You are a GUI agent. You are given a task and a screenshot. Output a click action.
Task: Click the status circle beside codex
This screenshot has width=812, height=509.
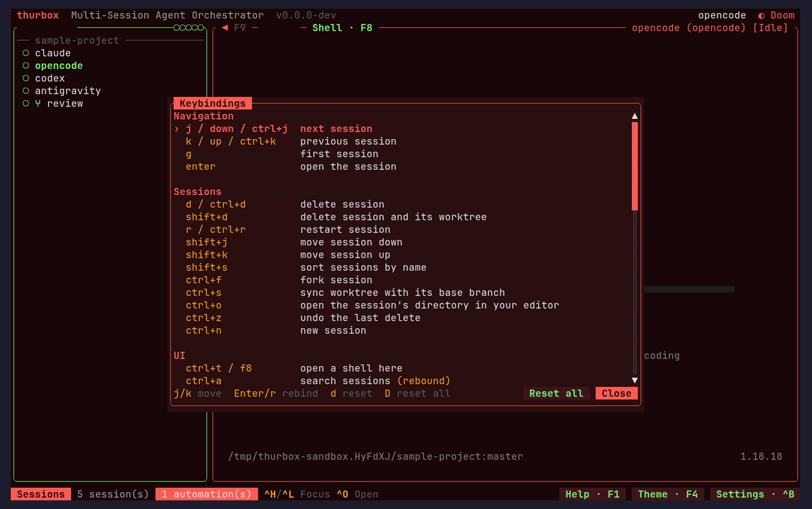pyautogui.click(x=25, y=79)
